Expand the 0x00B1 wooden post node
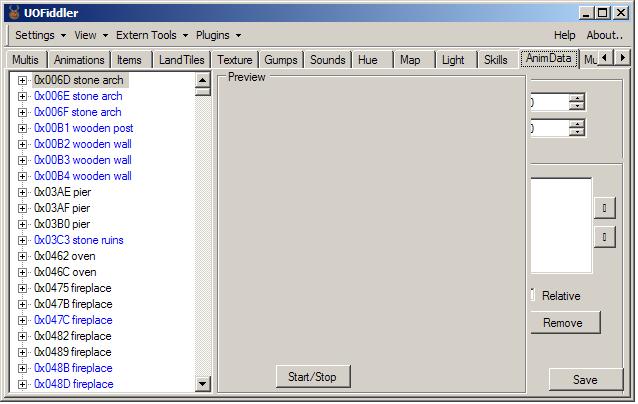The image size is (638, 404). 22,129
